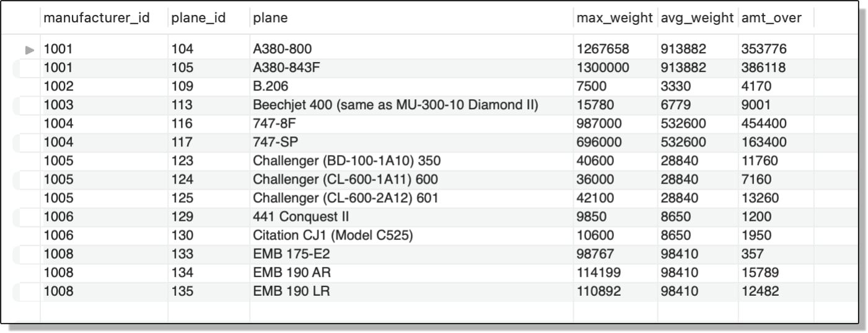Screen dimensions: 868x333
Task: Select the 747-SP plane cell
Action: [411, 142]
